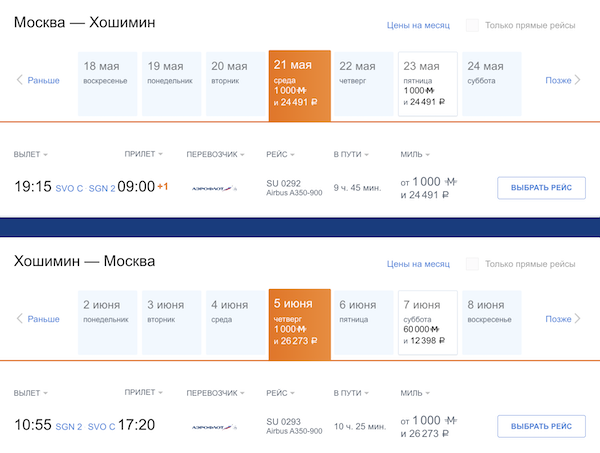
Task: Click the SVO C airport code on outbound flight
Action: 69,188
